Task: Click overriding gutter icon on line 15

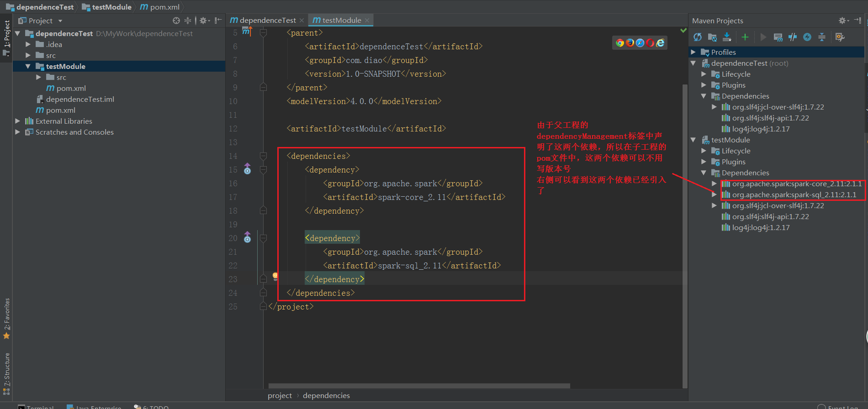Action: tap(247, 169)
